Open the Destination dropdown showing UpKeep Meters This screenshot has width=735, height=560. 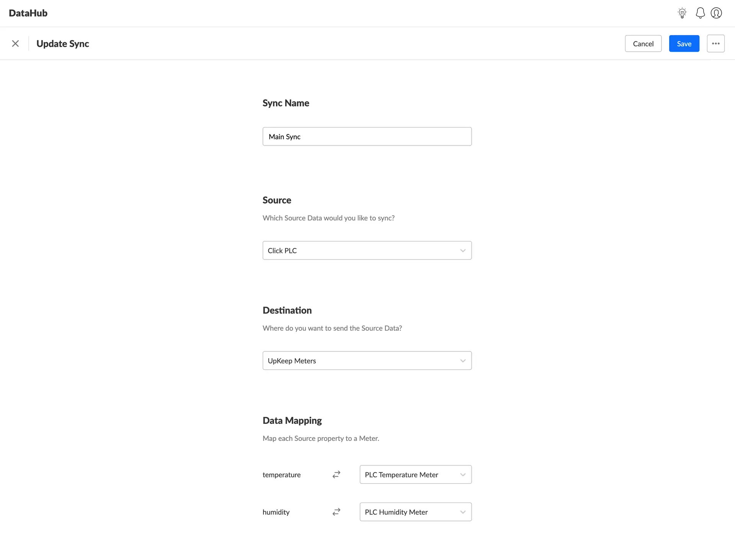pyautogui.click(x=367, y=360)
